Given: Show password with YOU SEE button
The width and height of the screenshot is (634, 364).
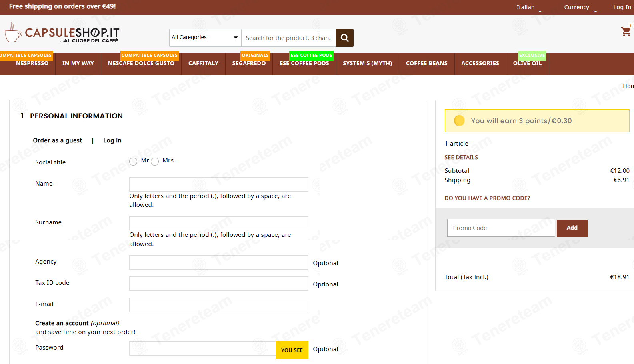Looking at the screenshot, I should (292, 350).
